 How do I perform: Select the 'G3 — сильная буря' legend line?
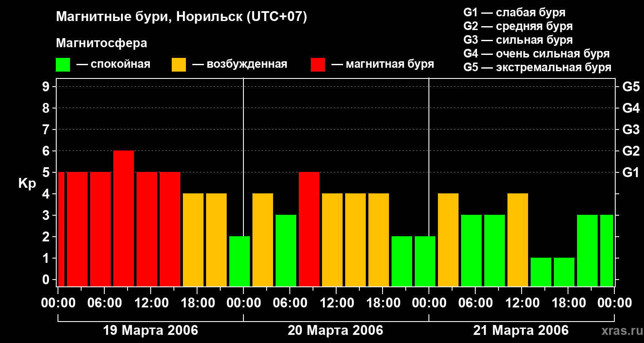click(x=518, y=40)
